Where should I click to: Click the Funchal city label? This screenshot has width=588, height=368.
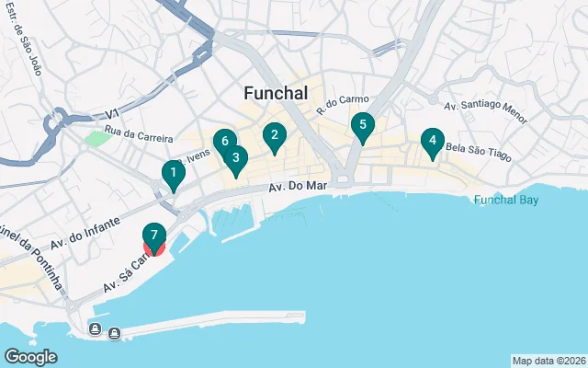276,93
